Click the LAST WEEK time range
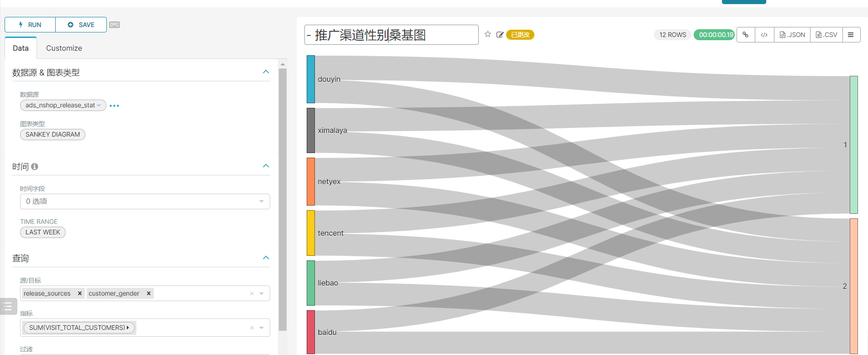 pos(43,232)
